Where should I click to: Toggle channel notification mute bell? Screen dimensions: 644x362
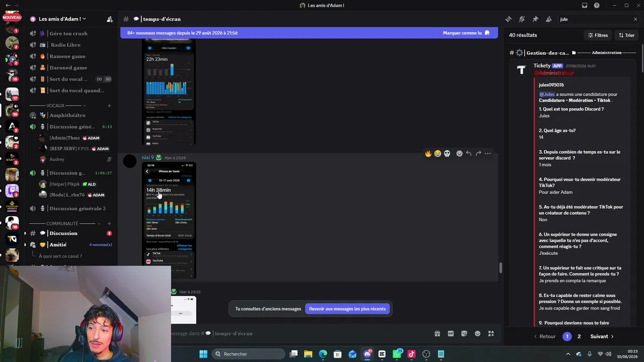pos(522,19)
